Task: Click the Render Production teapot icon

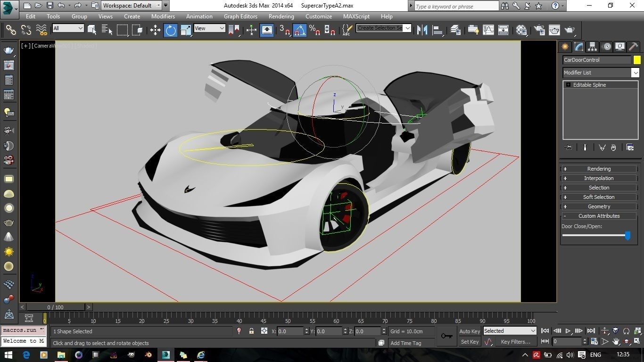Action: click(570, 30)
